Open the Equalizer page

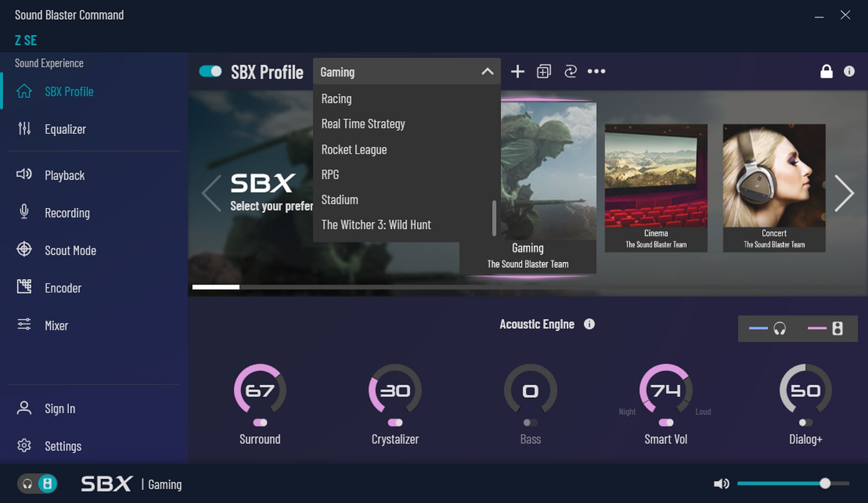(93, 129)
